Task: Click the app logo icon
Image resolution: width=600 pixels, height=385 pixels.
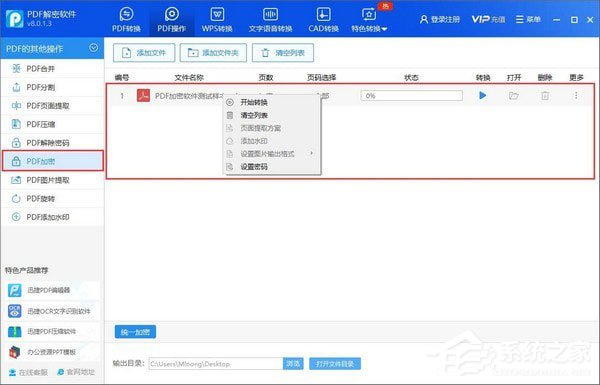Action: click(x=15, y=19)
